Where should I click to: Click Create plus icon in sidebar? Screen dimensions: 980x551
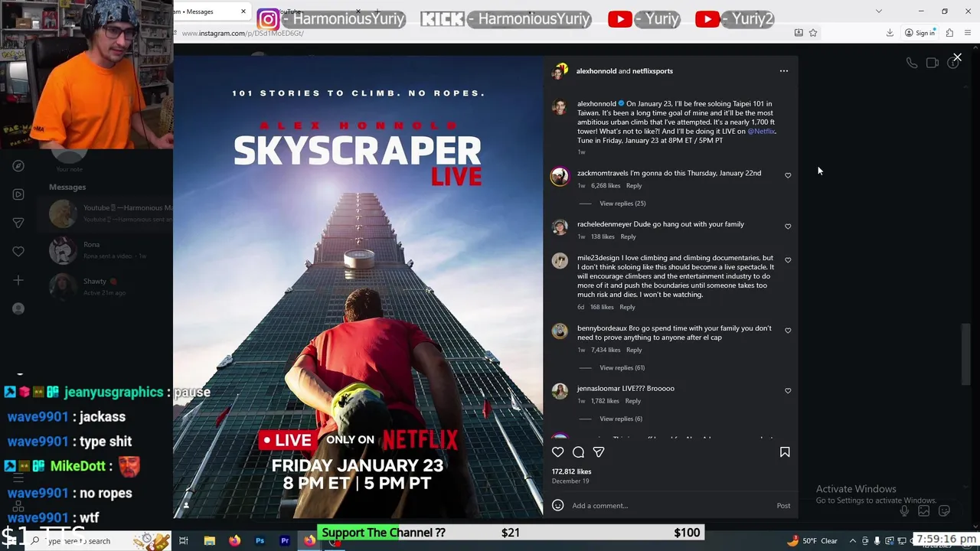coord(18,280)
